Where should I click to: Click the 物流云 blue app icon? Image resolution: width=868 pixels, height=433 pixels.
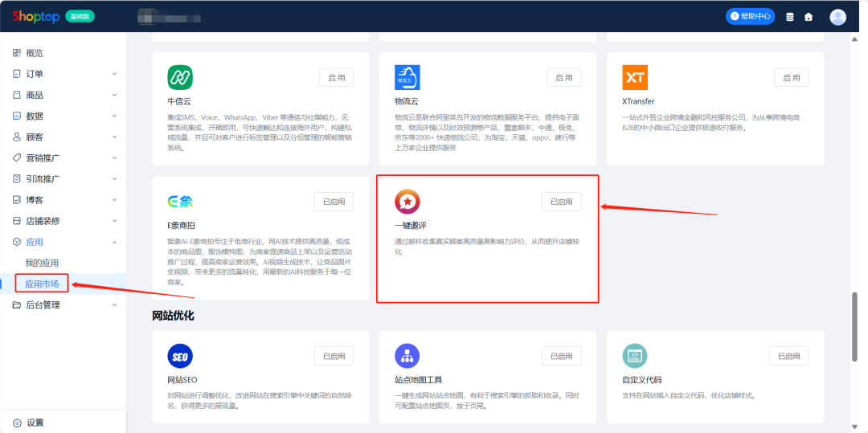point(407,78)
